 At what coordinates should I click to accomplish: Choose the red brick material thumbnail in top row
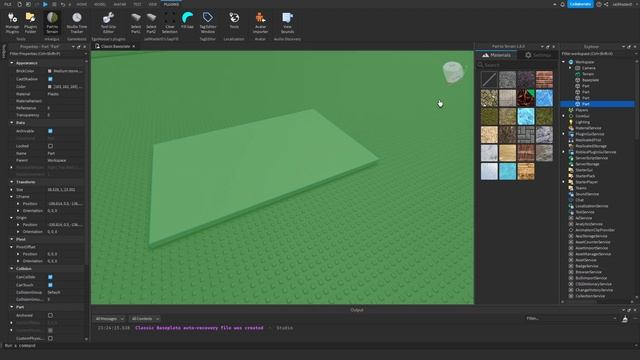(544, 79)
